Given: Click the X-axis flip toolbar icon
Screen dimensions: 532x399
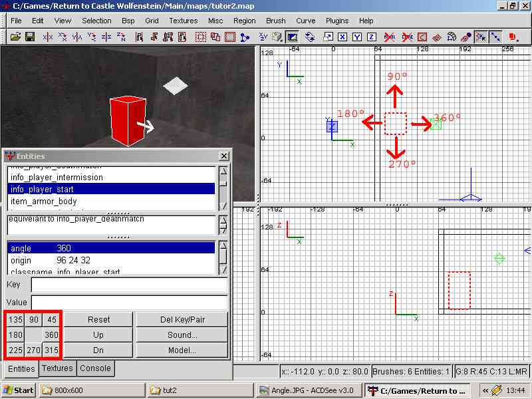Looking at the screenshot, I should tap(49, 37).
